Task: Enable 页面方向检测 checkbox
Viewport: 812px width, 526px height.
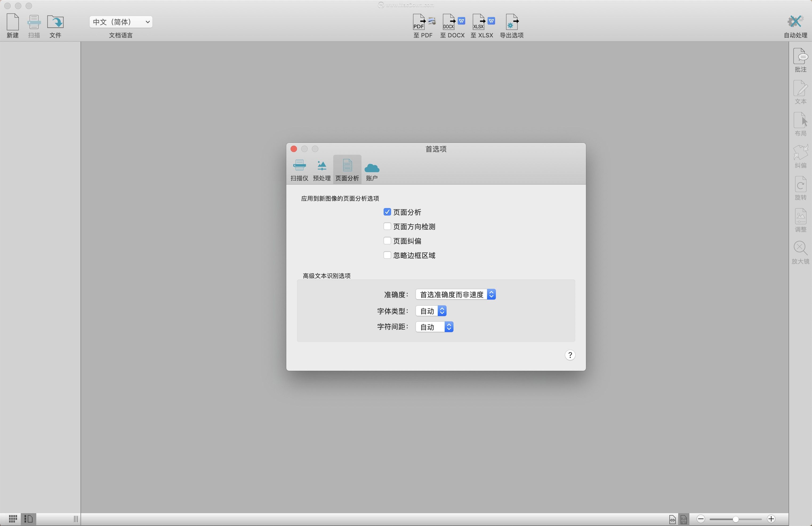Action: (x=387, y=226)
